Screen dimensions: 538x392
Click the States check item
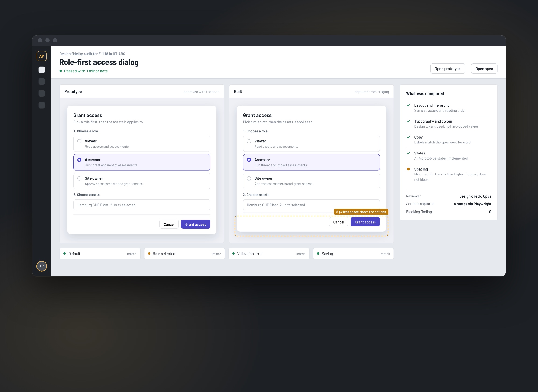(x=448, y=156)
